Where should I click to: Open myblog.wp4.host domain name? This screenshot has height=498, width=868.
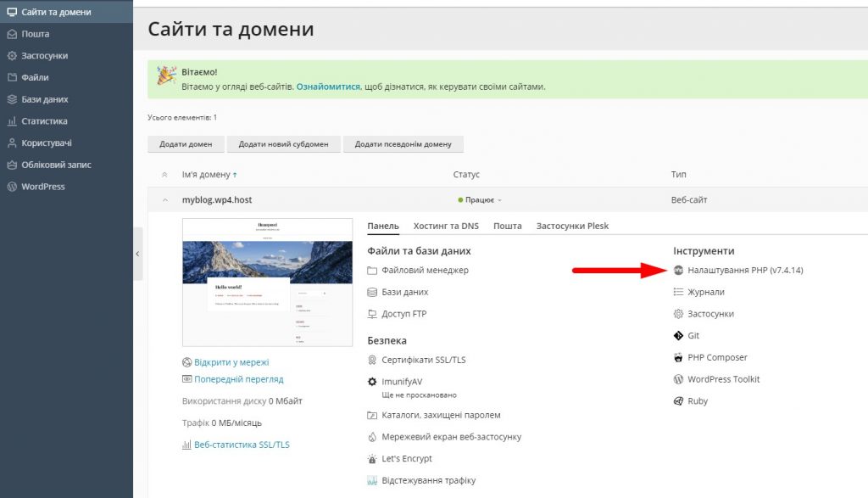(217, 200)
